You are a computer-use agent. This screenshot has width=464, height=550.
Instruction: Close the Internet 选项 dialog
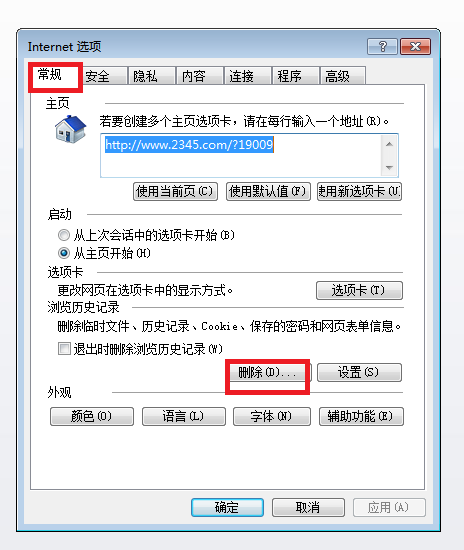coord(415,46)
